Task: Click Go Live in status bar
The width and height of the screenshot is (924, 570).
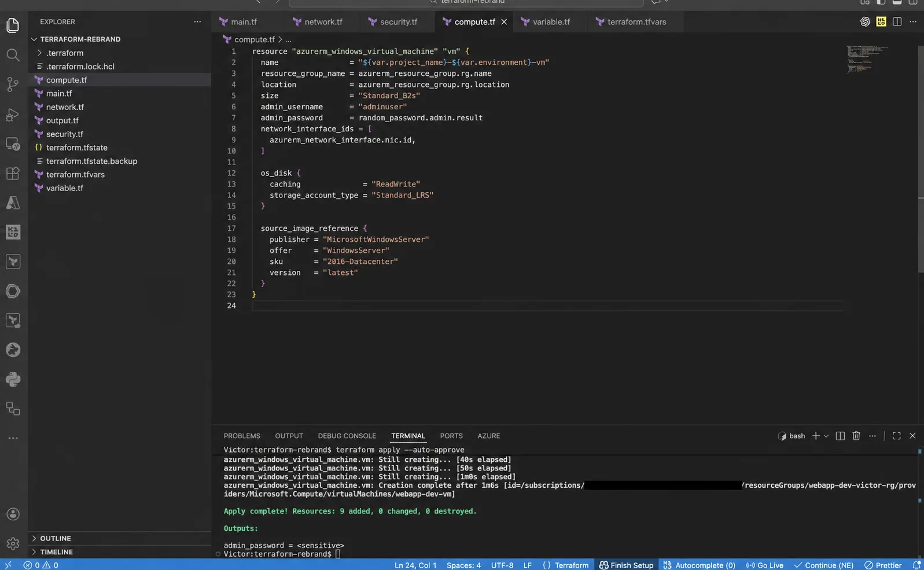Action: tap(764, 565)
